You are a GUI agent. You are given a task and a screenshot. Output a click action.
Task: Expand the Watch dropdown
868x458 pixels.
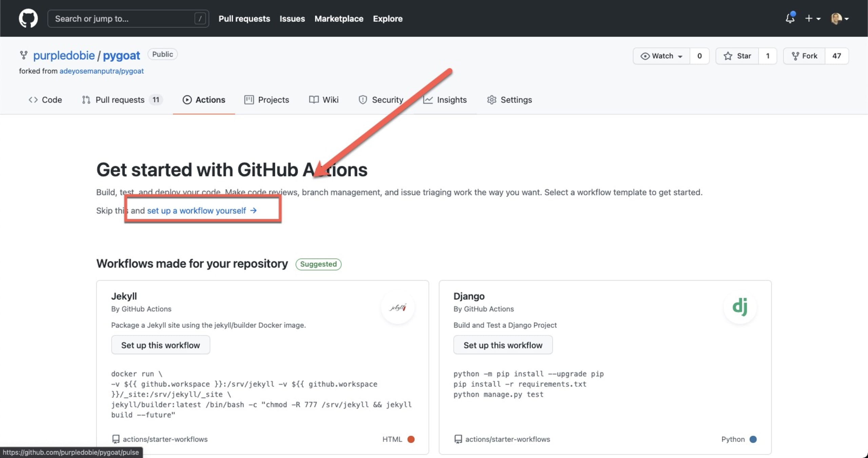[661, 56]
